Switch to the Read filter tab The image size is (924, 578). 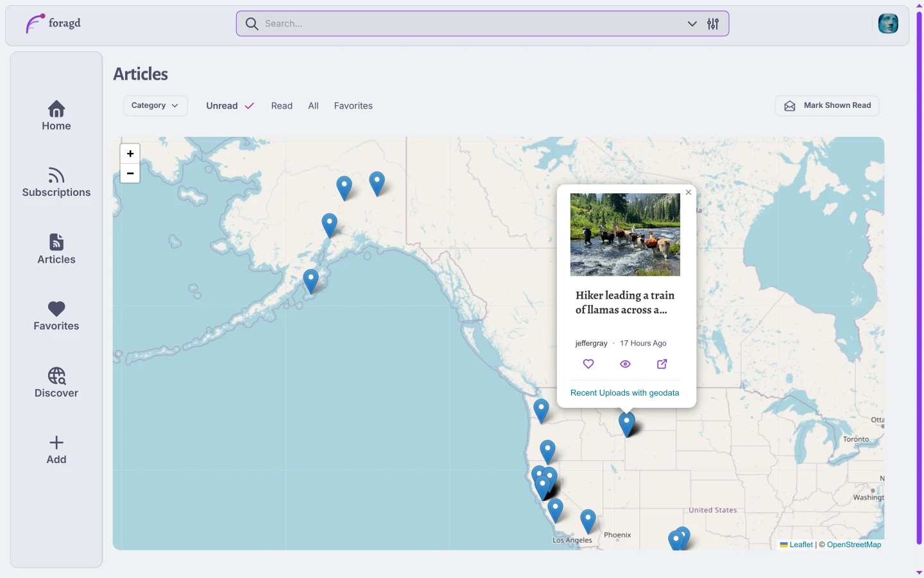282,106
